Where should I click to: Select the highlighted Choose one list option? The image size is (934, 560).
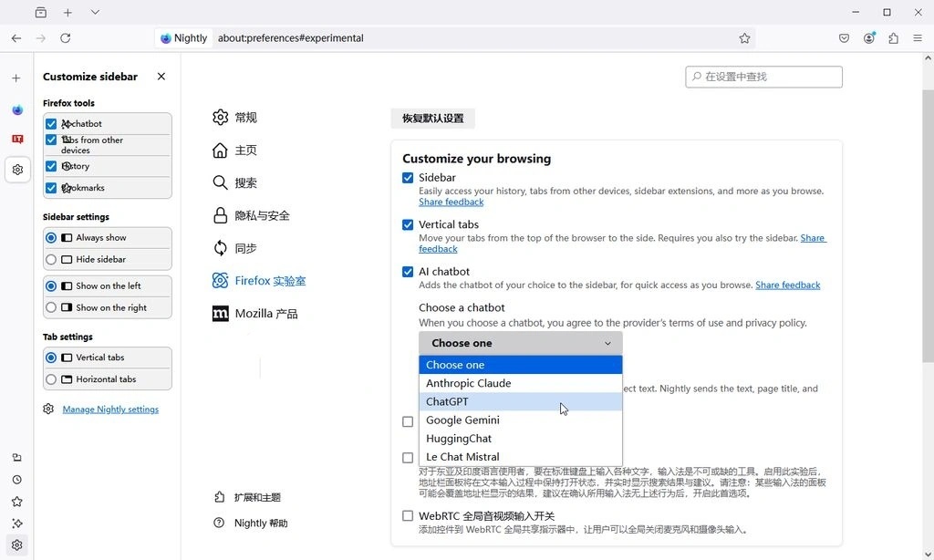[x=521, y=365]
